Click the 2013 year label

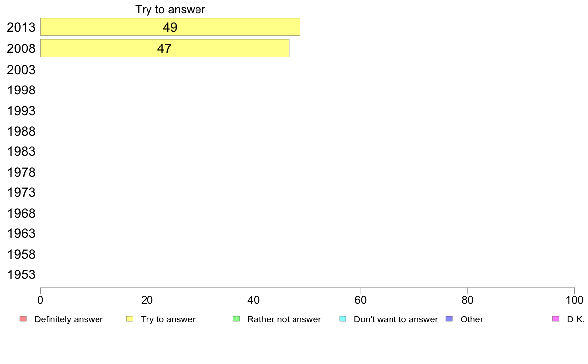[21, 27]
